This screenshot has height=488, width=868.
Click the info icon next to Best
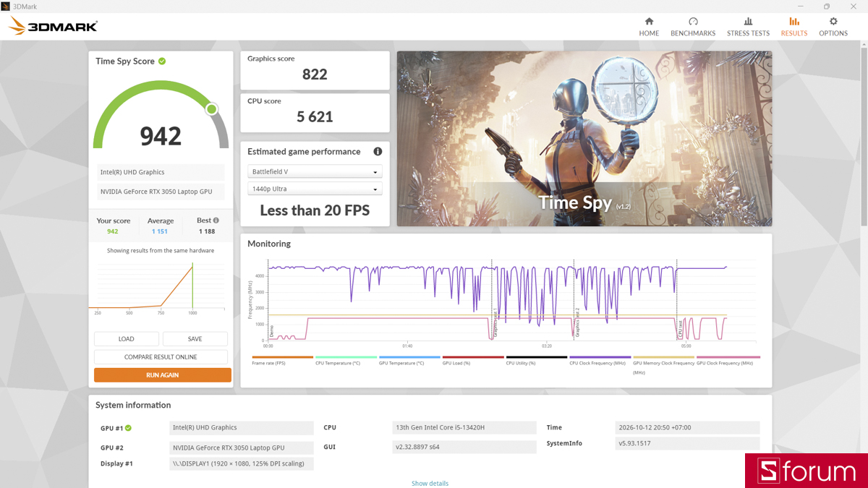[216, 221]
